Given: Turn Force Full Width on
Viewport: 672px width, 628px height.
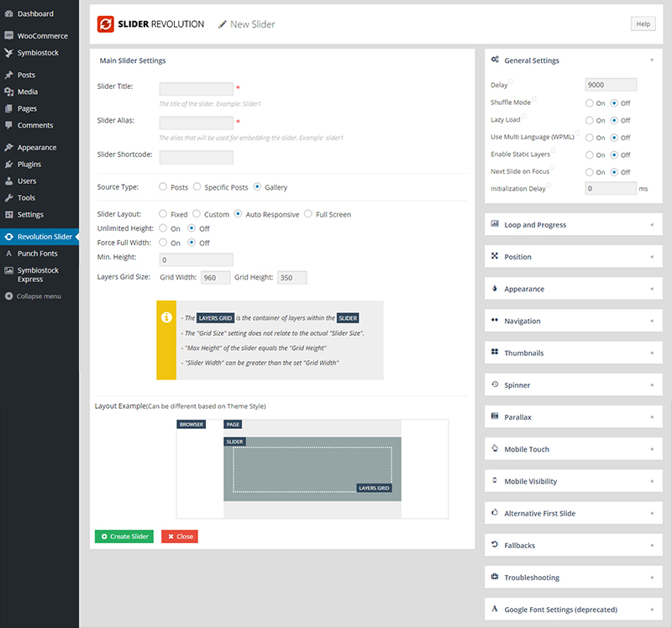Looking at the screenshot, I should click(163, 242).
